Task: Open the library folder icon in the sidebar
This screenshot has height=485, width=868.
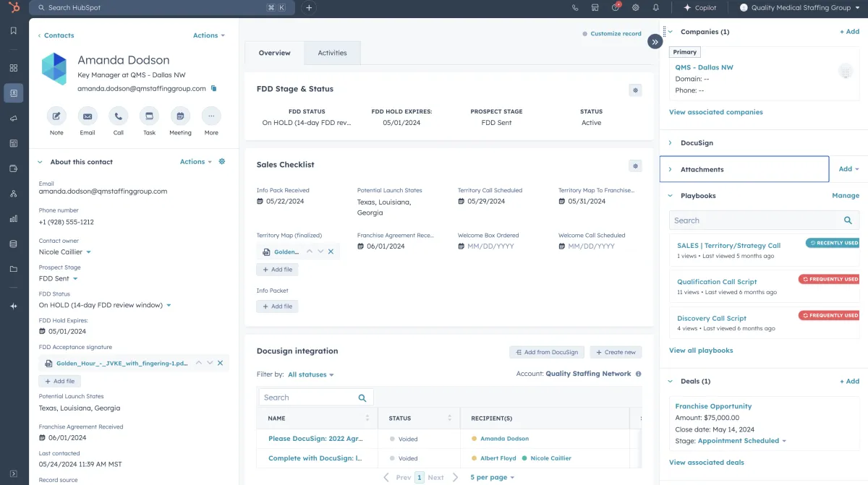Action: tap(13, 270)
